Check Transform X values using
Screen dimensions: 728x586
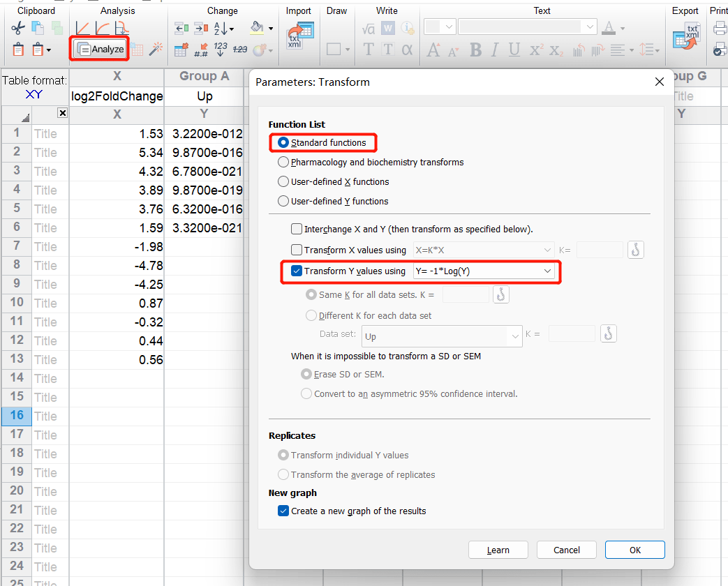pyautogui.click(x=297, y=250)
